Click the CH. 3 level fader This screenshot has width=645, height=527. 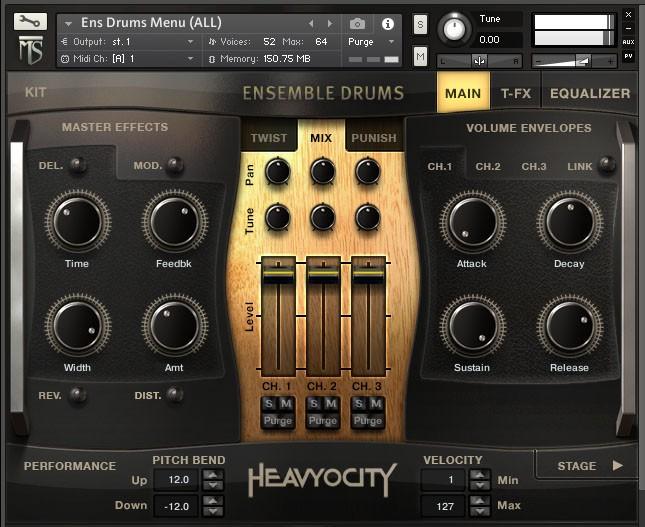[x=368, y=269]
